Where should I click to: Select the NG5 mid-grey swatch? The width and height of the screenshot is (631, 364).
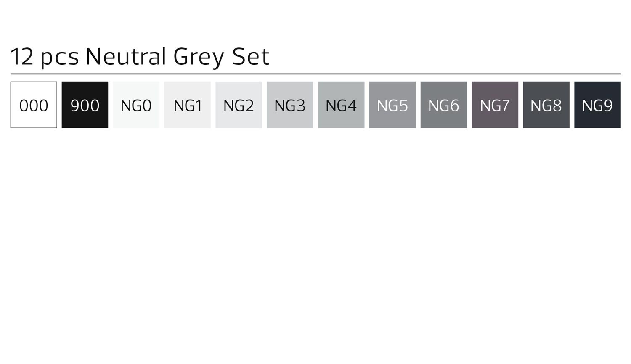click(x=392, y=105)
